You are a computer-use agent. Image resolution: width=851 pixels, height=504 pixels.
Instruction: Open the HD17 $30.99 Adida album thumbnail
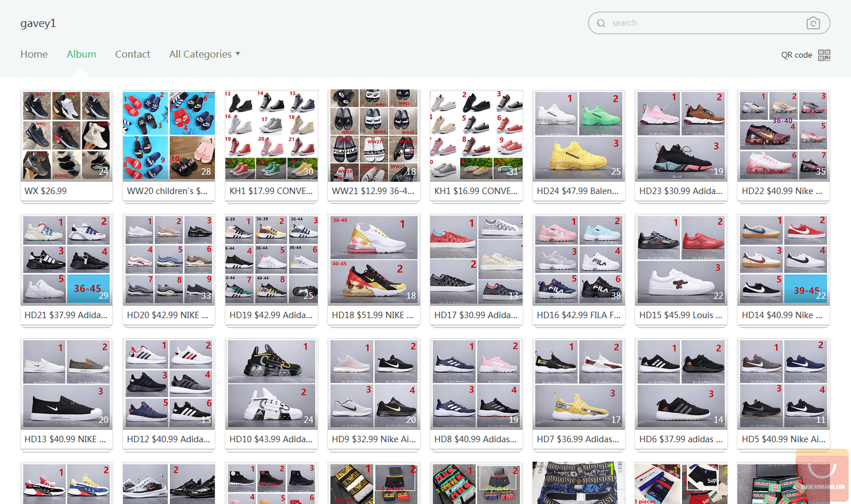[476, 259]
